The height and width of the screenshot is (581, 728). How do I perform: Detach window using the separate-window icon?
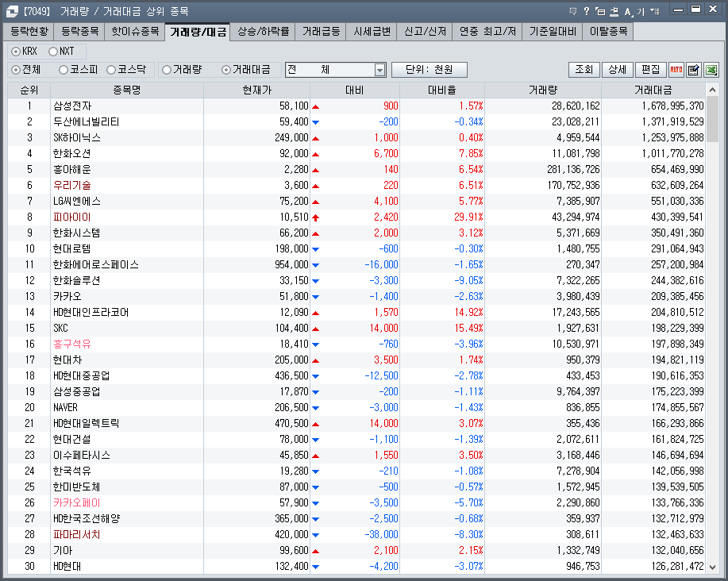[x=600, y=11]
